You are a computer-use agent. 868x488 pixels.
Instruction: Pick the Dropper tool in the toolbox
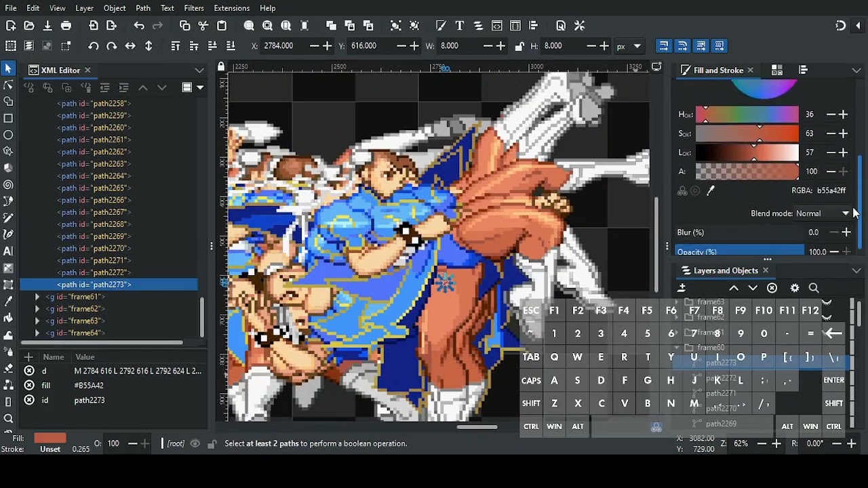[x=8, y=301]
